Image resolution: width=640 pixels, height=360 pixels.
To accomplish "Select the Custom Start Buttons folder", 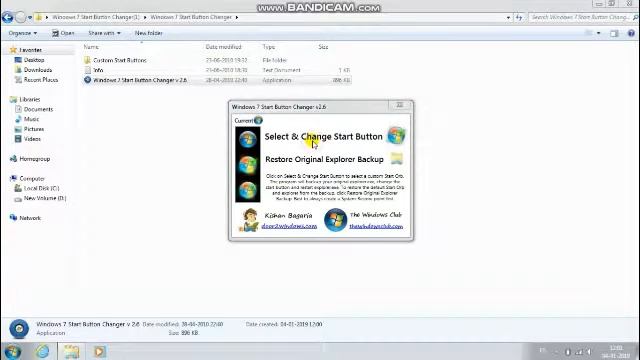I will (120, 60).
